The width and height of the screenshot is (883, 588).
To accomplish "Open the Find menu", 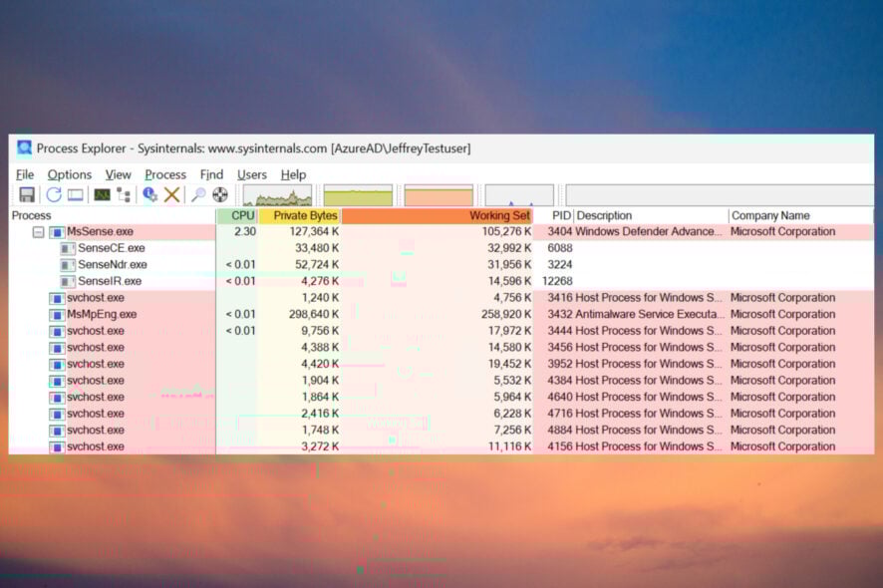I will 211,174.
